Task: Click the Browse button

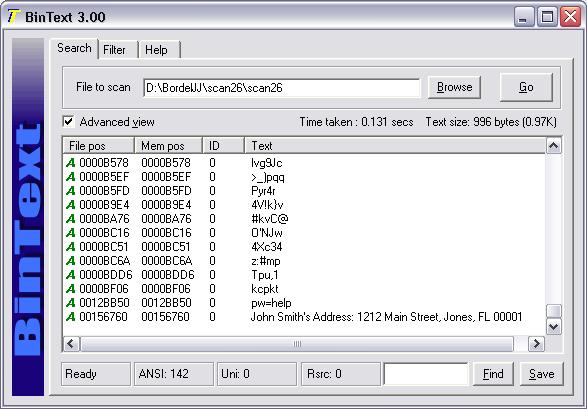Action: pos(454,87)
